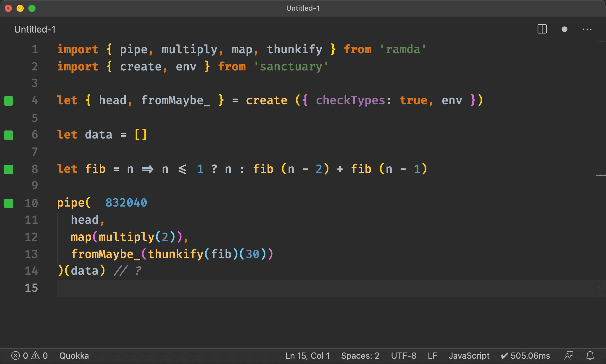Click the window title Untitled-1
Viewport: 606px width, 364px height.
click(303, 8)
